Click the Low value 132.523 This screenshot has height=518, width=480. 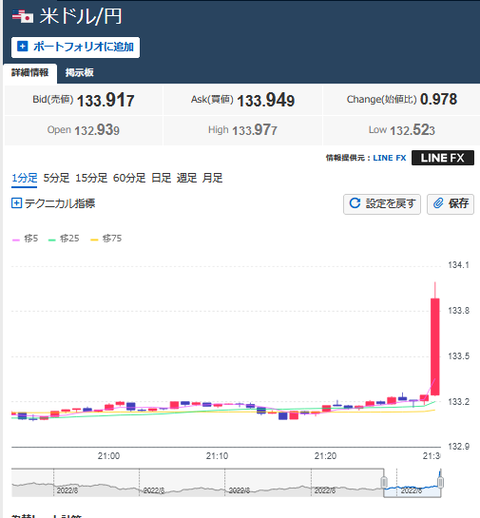(412, 130)
